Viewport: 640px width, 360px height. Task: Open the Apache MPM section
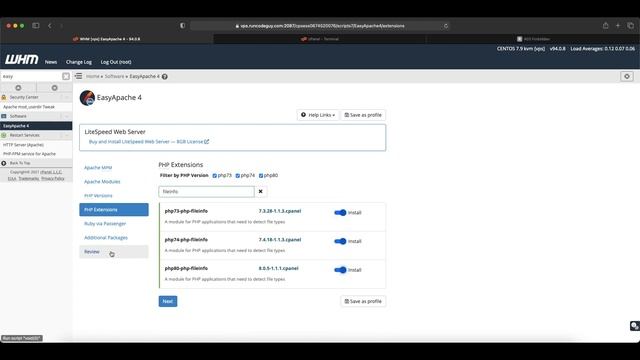(x=98, y=168)
